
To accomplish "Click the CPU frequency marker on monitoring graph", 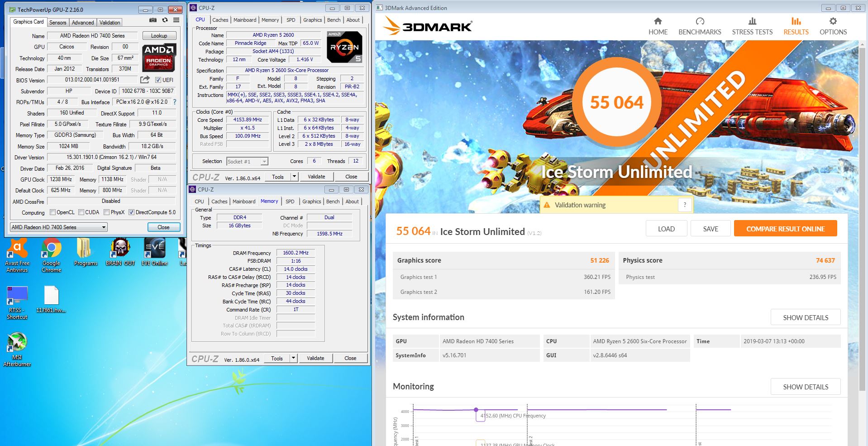I will point(476,410).
